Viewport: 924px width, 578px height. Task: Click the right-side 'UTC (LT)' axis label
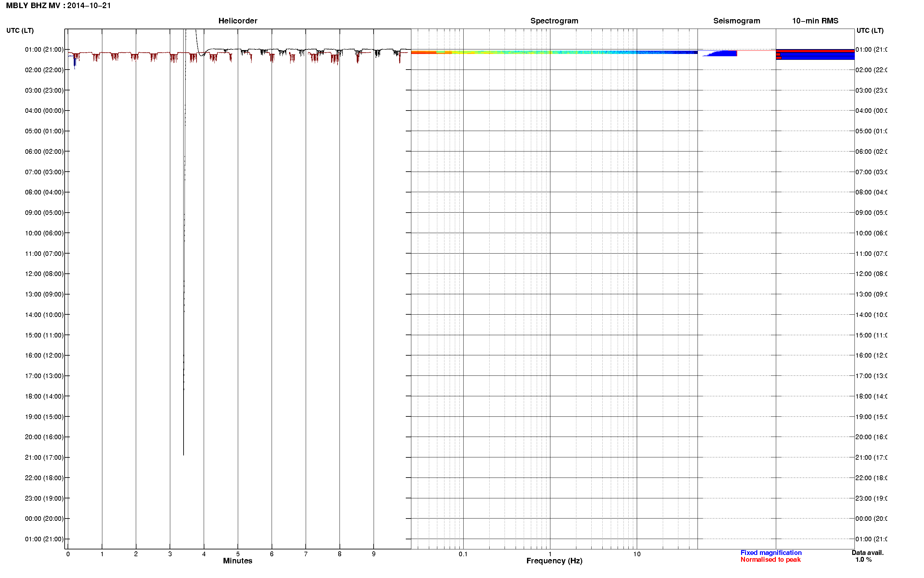[x=869, y=31]
